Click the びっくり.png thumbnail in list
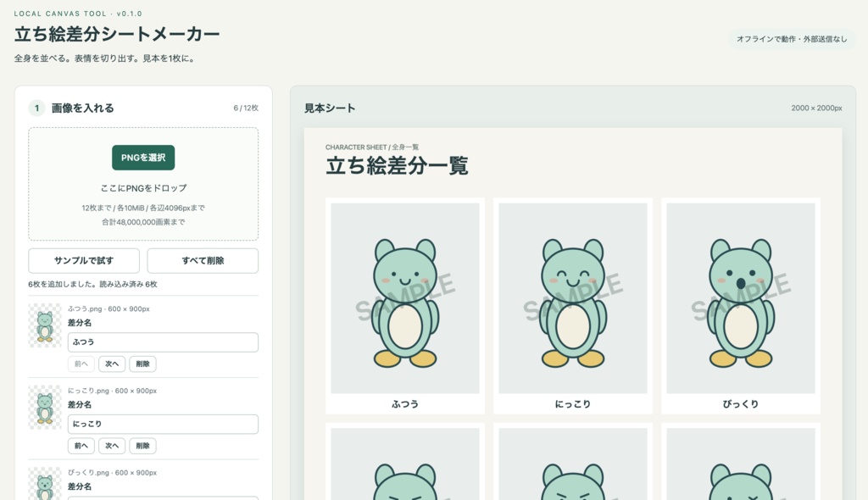This screenshot has height=500, width=868. 45,483
